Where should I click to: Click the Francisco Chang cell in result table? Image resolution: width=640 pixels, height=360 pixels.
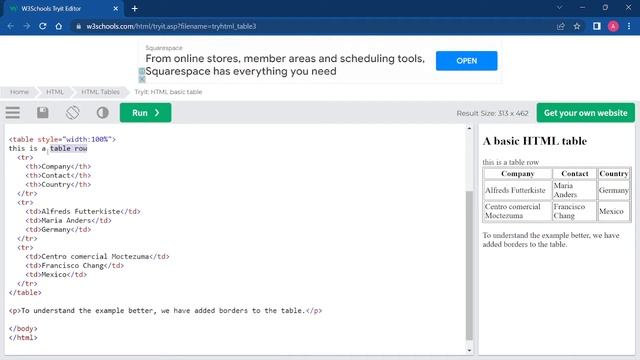click(574, 211)
